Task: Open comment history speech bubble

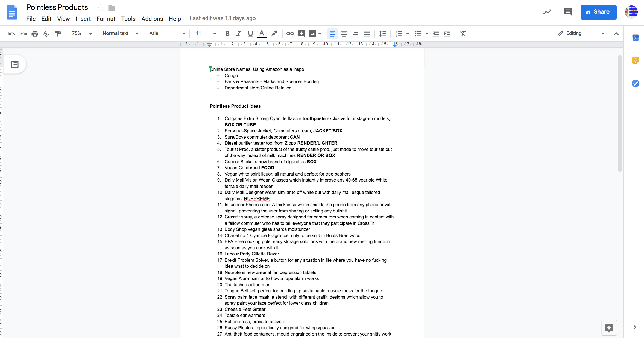Action: pyautogui.click(x=568, y=12)
